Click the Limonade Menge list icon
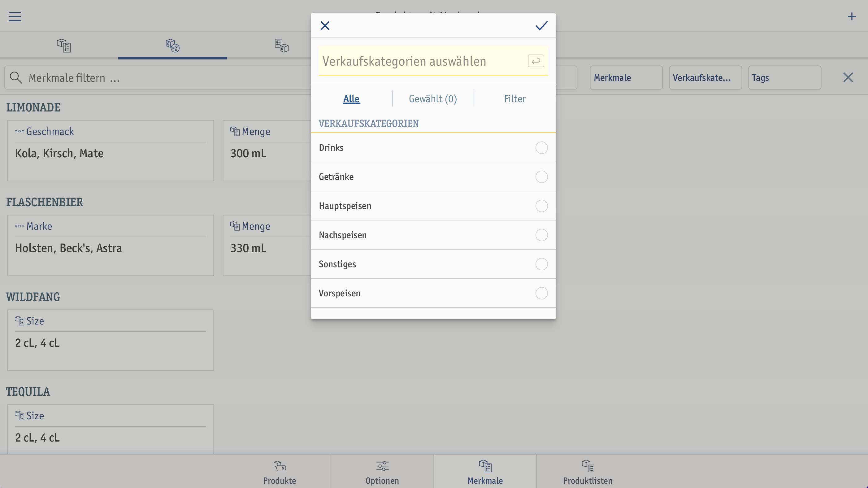 235,131
